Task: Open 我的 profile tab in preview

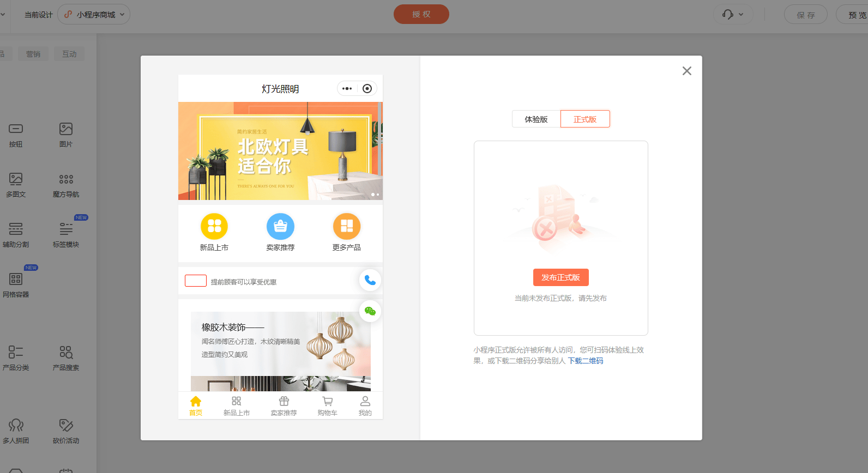Action: (x=365, y=406)
